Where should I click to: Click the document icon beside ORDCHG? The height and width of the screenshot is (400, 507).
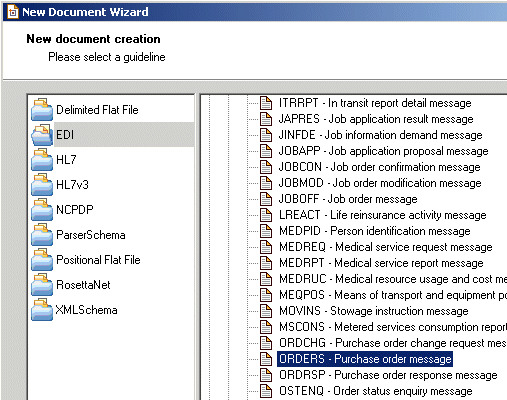[266, 343]
